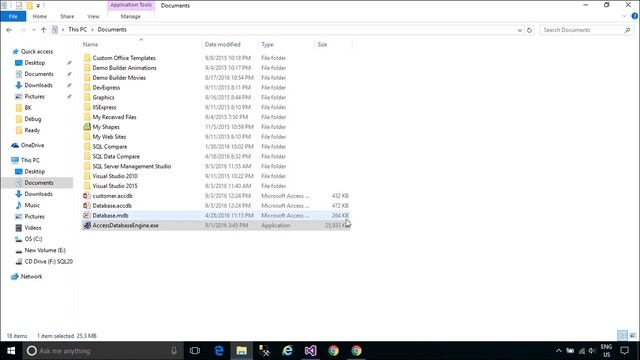Image resolution: width=640 pixels, height=360 pixels.
Task: Open pinned Pictures under Quick access
Action: click(34, 97)
